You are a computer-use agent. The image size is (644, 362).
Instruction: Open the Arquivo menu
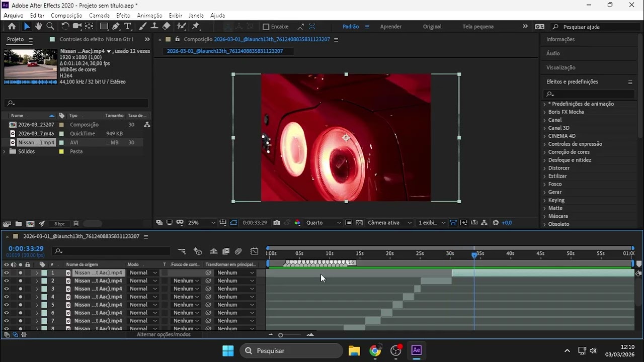tap(14, 16)
